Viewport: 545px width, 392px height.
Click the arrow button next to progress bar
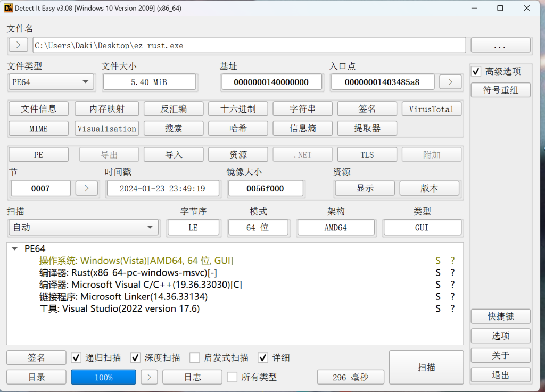[149, 377]
